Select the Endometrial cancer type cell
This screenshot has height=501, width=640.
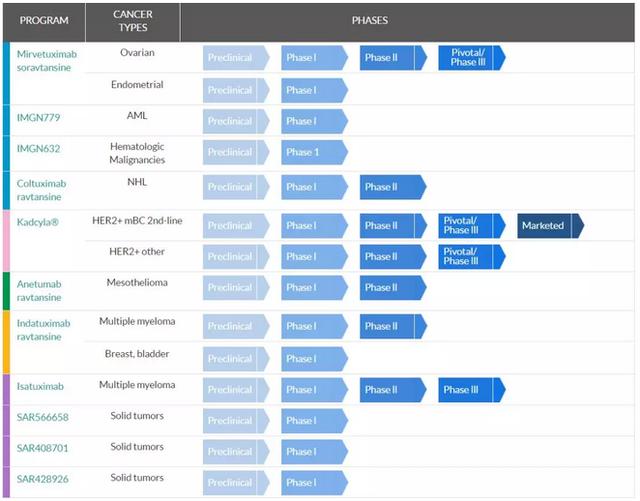point(137,85)
